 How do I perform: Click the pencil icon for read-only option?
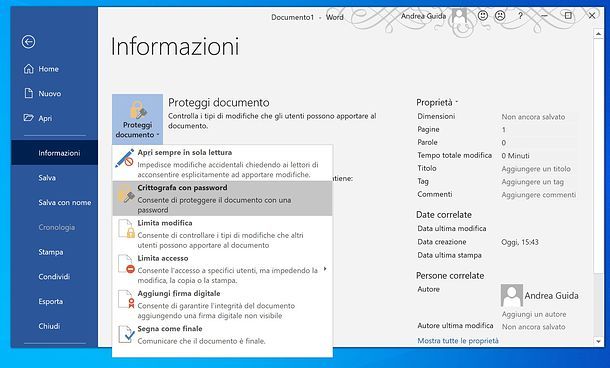coord(124,158)
